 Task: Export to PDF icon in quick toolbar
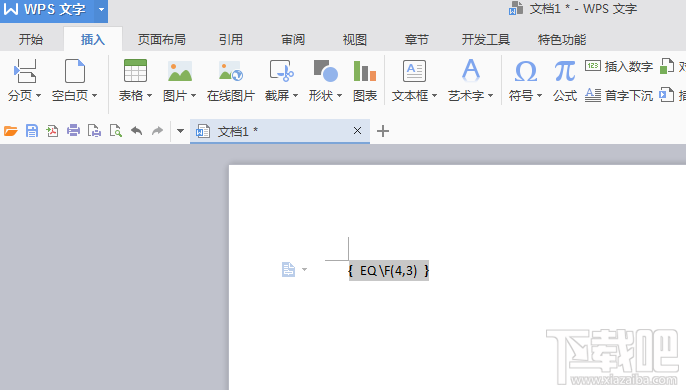(x=52, y=131)
